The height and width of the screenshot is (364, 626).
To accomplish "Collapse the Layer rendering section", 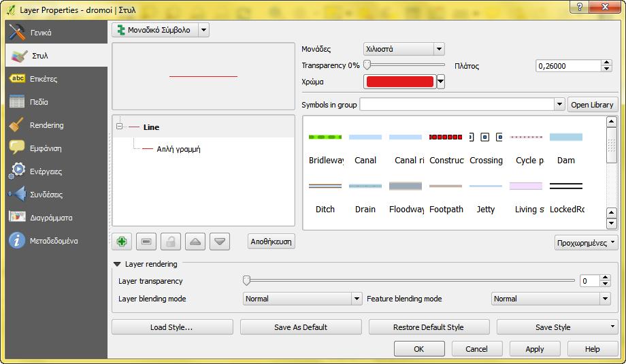I will point(117,264).
